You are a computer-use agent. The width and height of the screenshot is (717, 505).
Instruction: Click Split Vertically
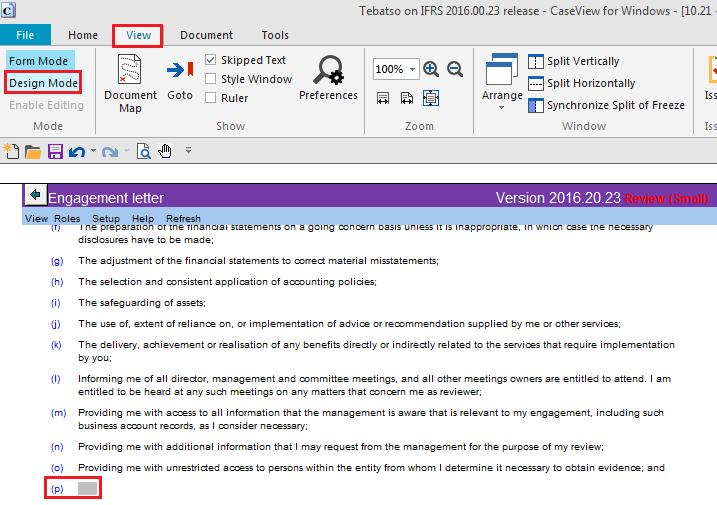582,61
